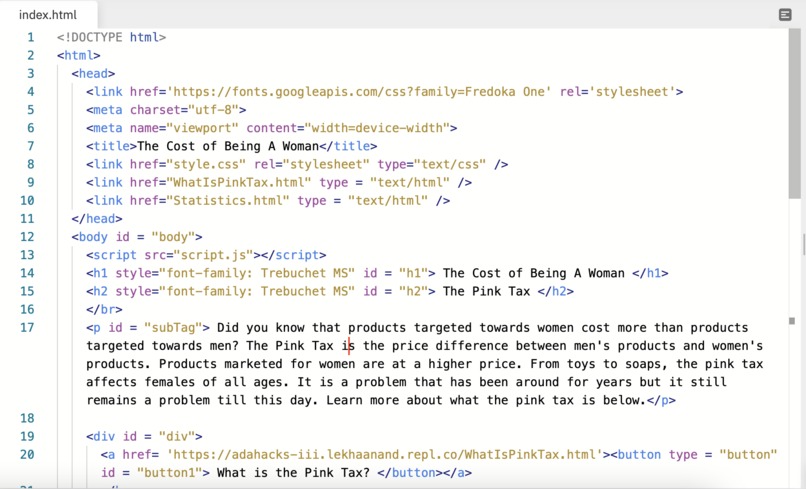This screenshot has height=489, width=806.
Task: Click the "subTag" id value
Action: coord(173,328)
